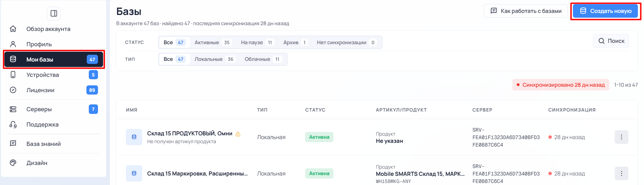This screenshot has height=185, width=644.
Task: Open base Склад 15 ПРОДУКТОВЫЙ, Омни
Action: (x=190, y=134)
